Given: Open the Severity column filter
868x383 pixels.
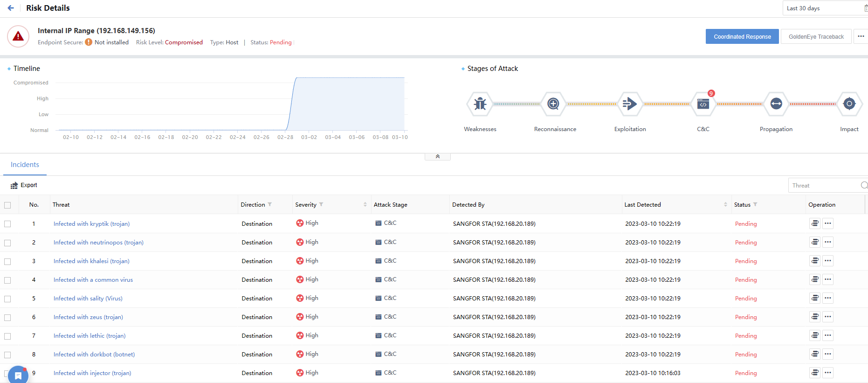Looking at the screenshot, I should coord(321,204).
